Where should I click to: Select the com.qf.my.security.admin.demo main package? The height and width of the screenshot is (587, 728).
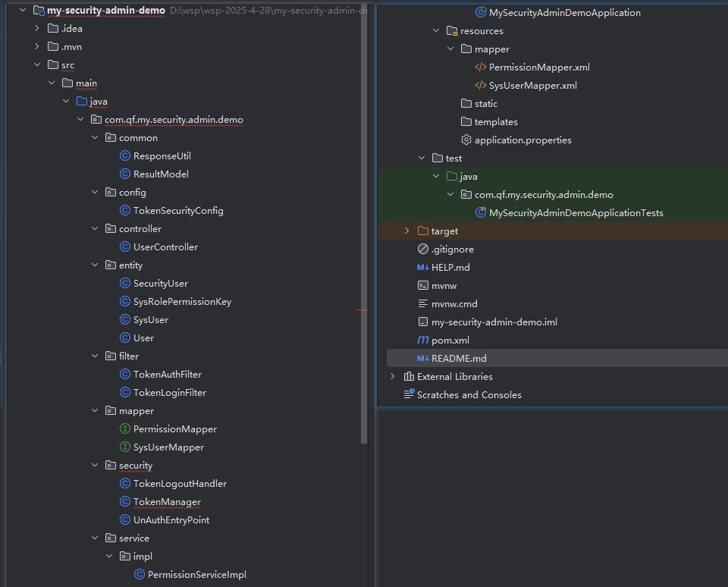click(174, 119)
